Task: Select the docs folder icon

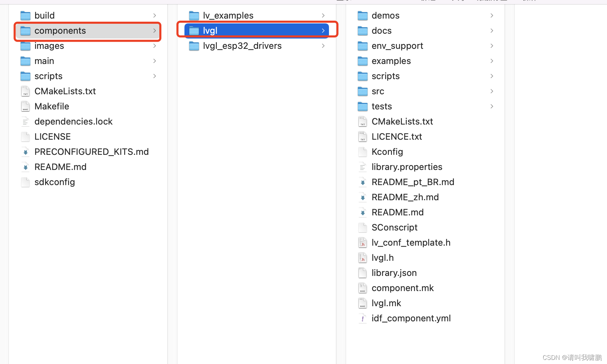Action: [x=363, y=31]
